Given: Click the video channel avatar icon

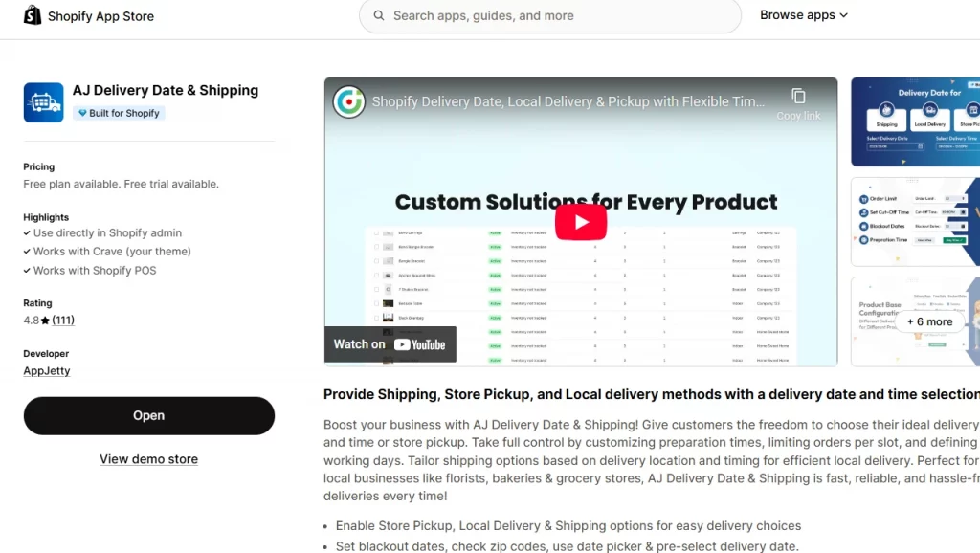Looking at the screenshot, I should tap(348, 101).
